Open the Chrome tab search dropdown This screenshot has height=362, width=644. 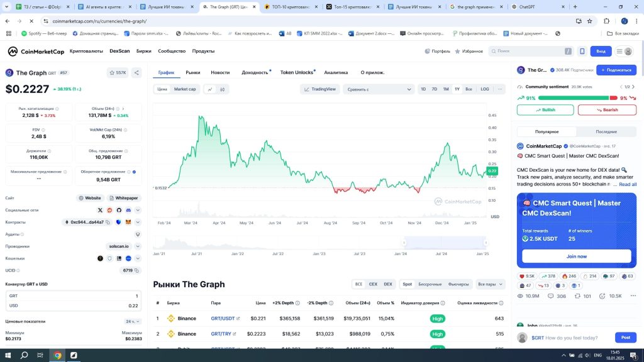pyautogui.click(x=6, y=7)
